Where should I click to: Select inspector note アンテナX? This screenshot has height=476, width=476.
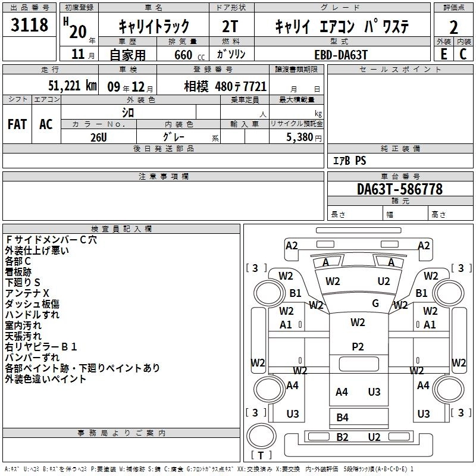pos(27,293)
